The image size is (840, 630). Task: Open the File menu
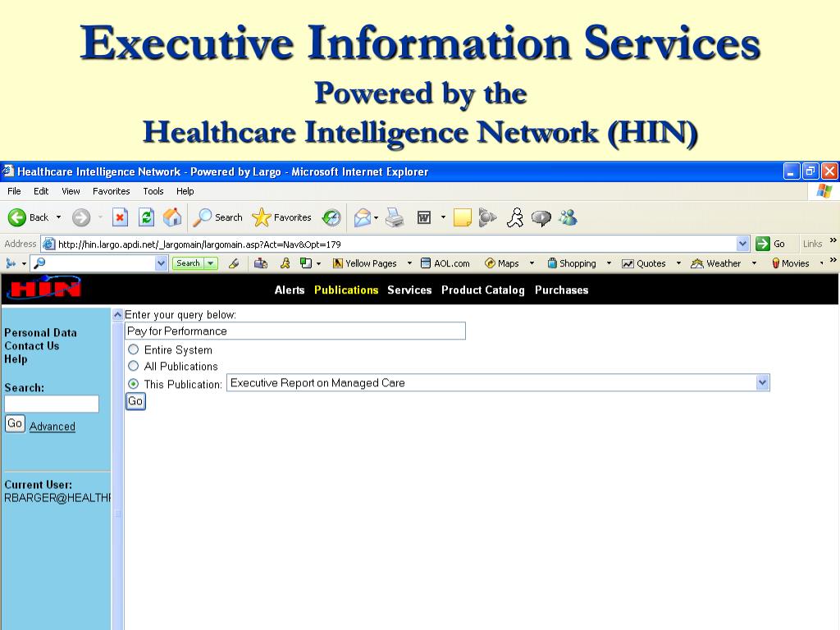pos(14,191)
